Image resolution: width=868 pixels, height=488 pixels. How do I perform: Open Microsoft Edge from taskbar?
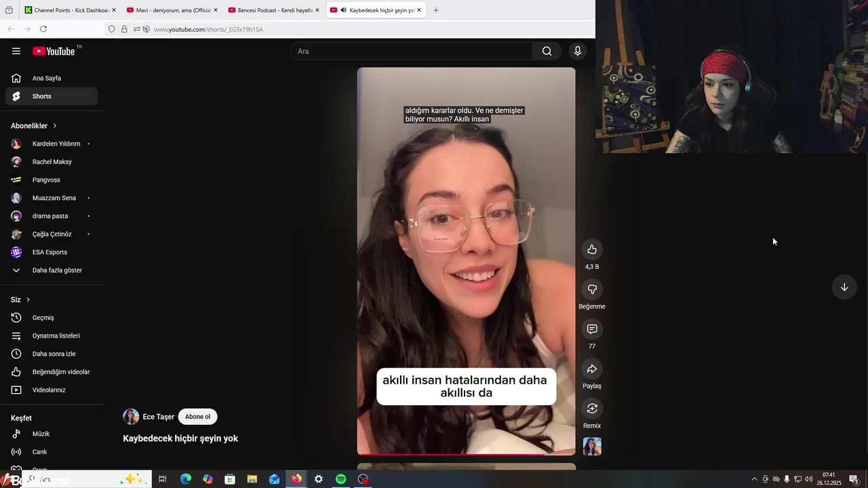click(x=185, y=479)
